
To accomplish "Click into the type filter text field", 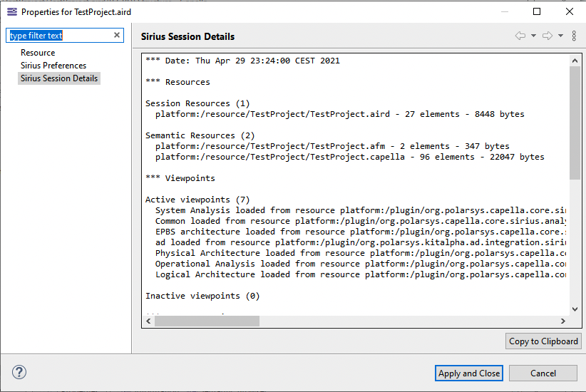I will (59, 36).
